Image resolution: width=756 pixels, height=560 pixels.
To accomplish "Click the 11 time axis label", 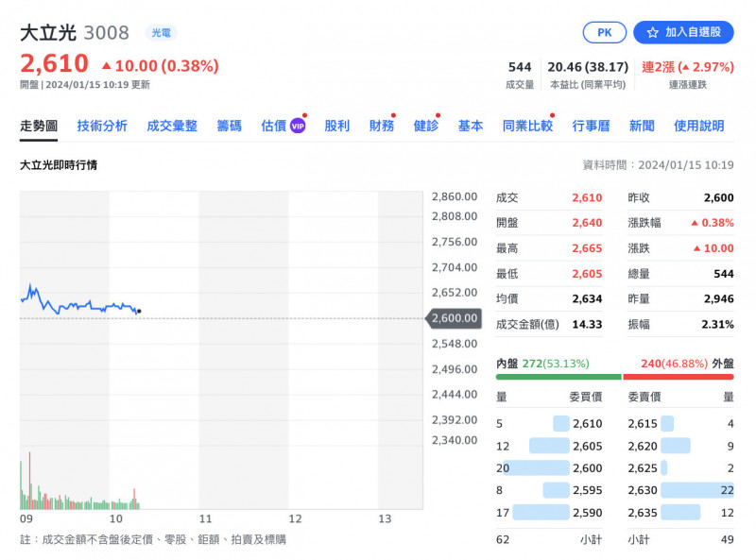I will click(205, 519).
